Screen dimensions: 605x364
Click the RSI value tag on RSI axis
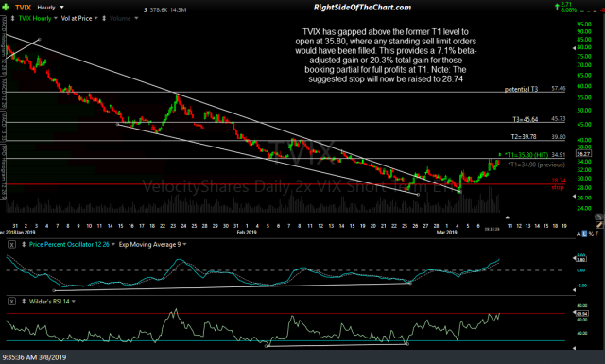(582, 314)
